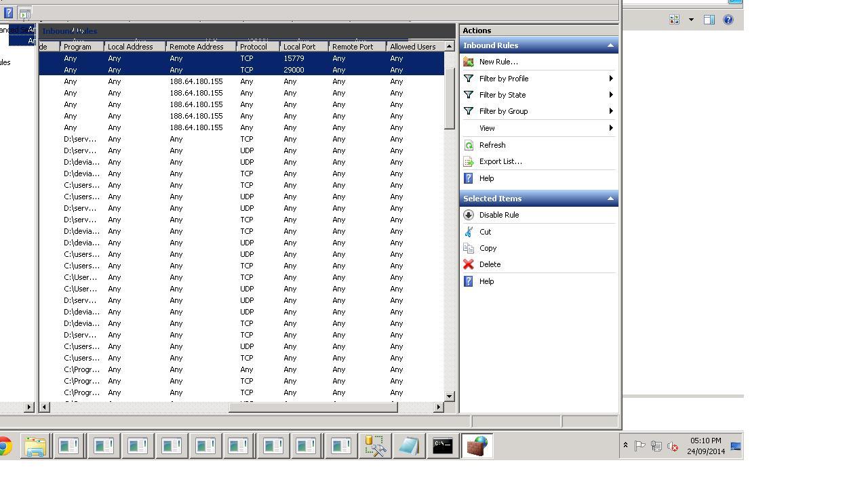
Task: Open Windows Firewall taskbar icon
Action: tap(477, 446)
